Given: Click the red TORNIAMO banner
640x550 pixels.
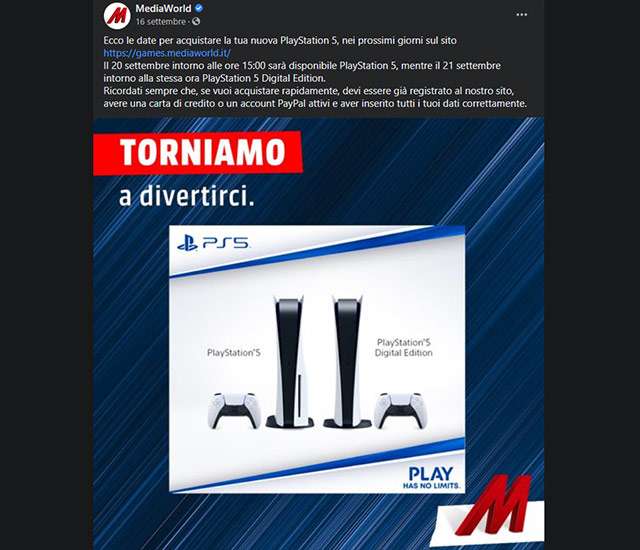Looking at the screenshot, I should [198, 153].
